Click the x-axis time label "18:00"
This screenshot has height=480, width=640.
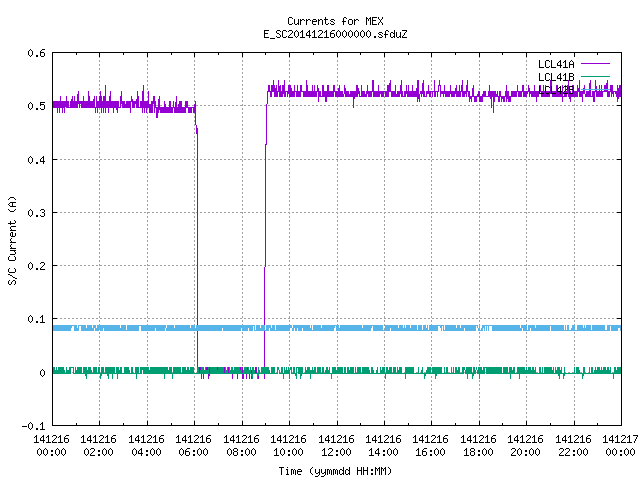(478, 452)
